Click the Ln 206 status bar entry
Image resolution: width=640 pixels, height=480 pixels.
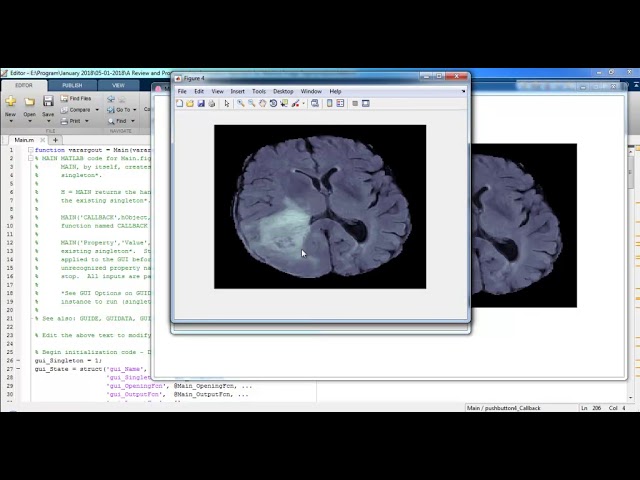point(591,408)
